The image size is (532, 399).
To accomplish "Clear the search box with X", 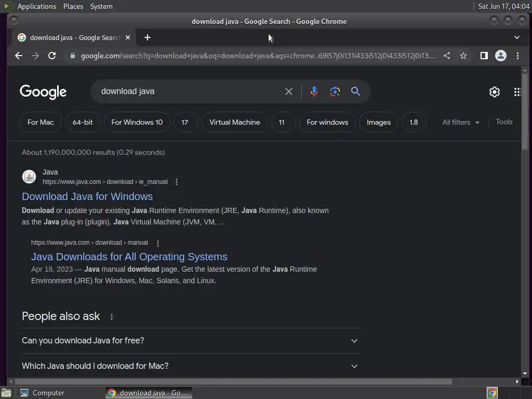I will pos(289,91).
